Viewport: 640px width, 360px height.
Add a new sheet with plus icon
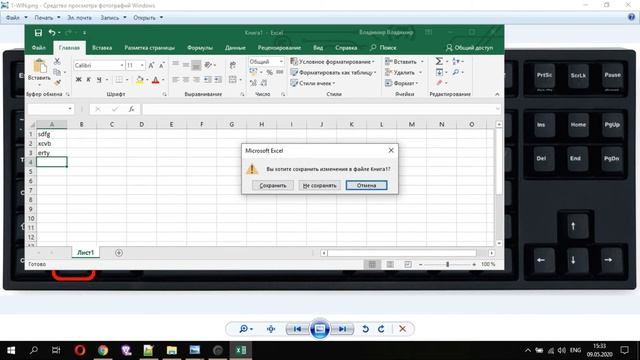[119, 253]
